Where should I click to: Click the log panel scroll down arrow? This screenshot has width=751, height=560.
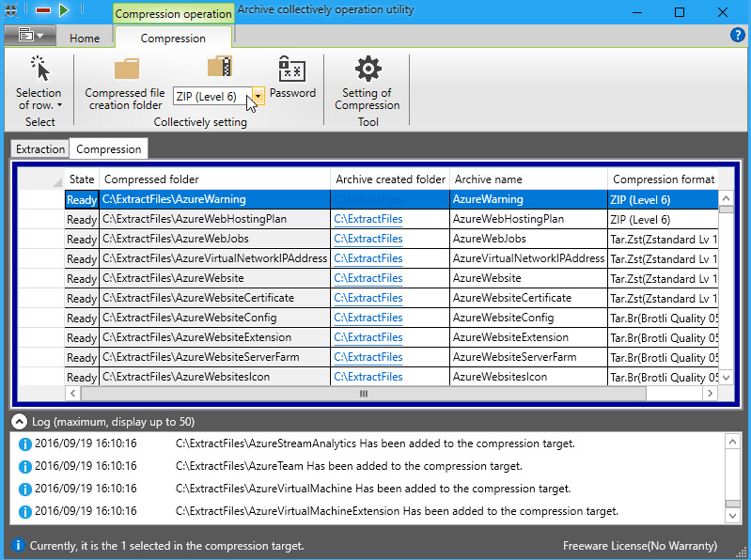click(732, 516)
